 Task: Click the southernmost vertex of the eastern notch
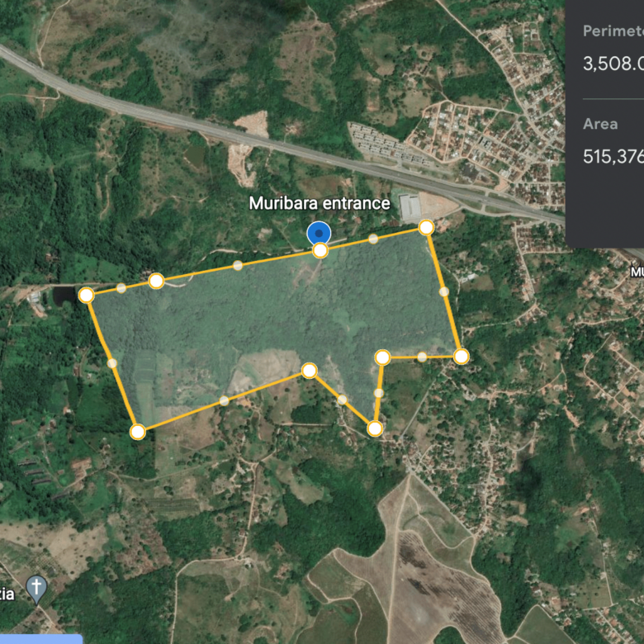tap(375, 429)
